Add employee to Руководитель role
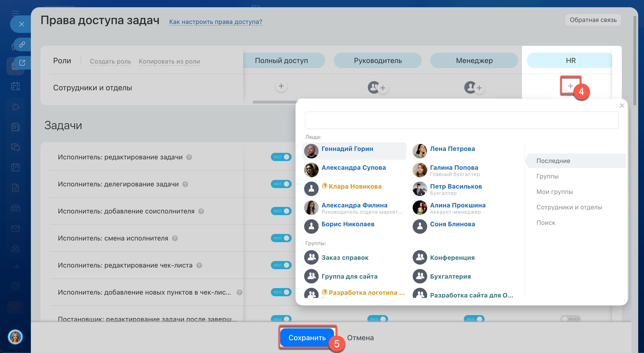 (x=383, y=88)
